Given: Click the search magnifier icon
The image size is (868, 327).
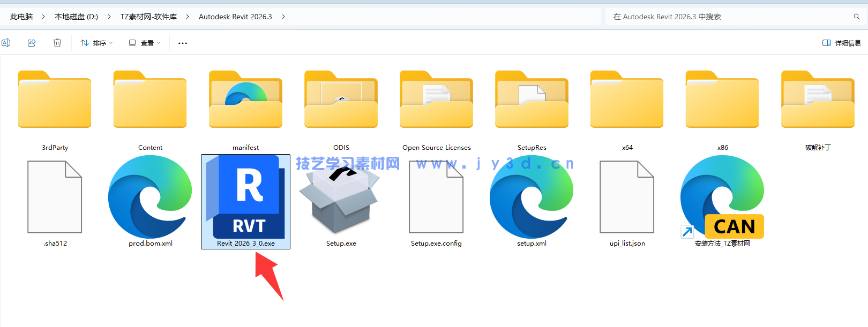Looking at the screenshot, I should click(857, 17).
